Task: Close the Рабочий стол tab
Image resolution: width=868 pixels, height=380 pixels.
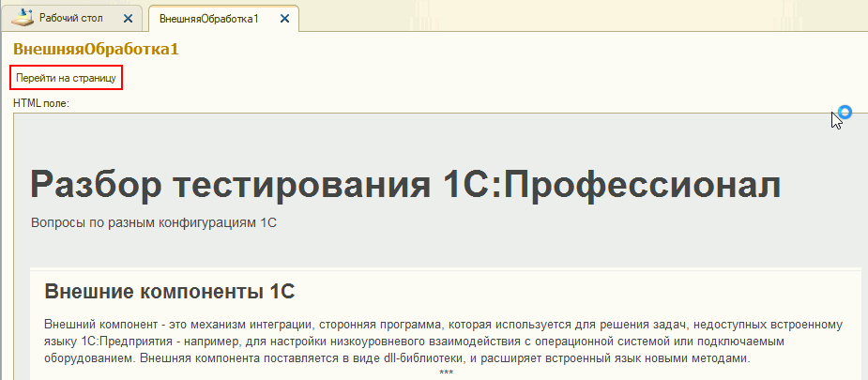Action: [128, 19]
